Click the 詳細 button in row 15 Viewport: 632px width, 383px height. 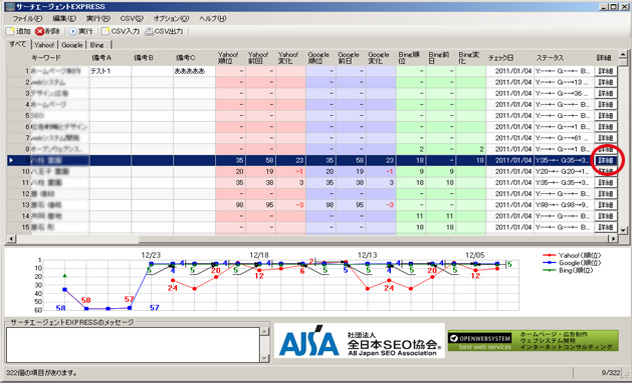605,227
